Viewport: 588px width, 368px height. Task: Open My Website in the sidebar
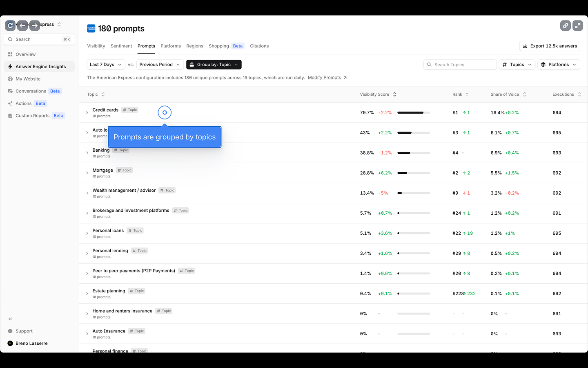[39, 79]
